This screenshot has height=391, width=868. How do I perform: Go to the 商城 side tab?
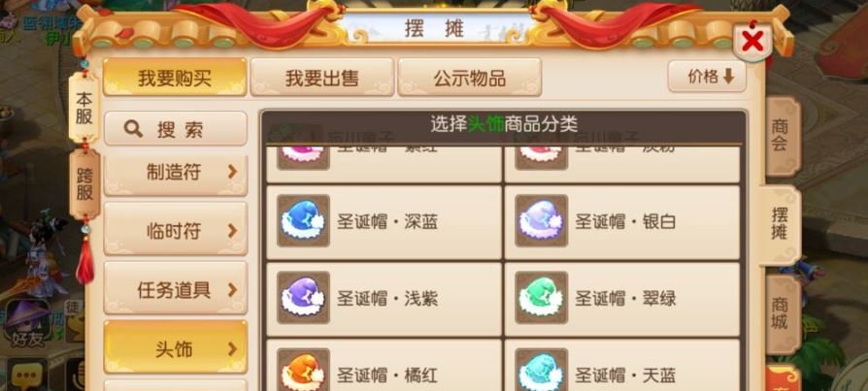tap(781, 314)
